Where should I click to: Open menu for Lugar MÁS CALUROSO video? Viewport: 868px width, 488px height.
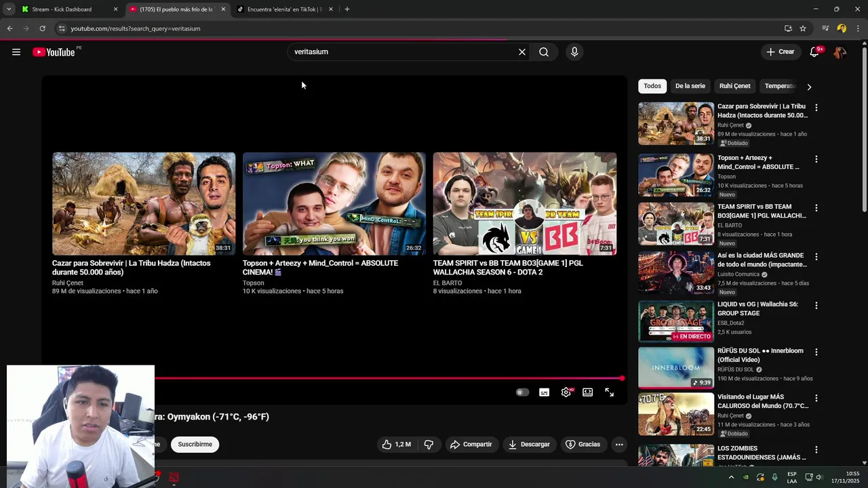(x=816, y=399)
